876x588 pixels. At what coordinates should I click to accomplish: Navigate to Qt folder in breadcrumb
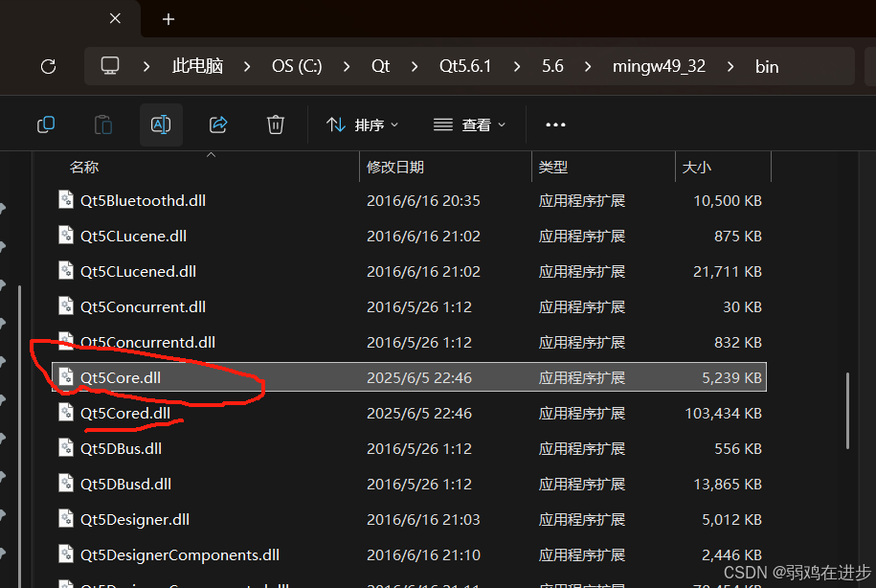coord(380,66)
